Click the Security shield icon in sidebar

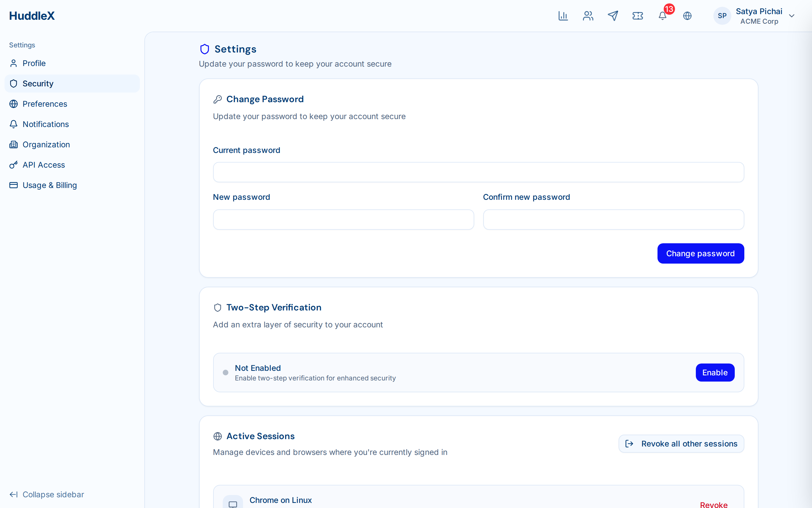click(x=14, y=84)
